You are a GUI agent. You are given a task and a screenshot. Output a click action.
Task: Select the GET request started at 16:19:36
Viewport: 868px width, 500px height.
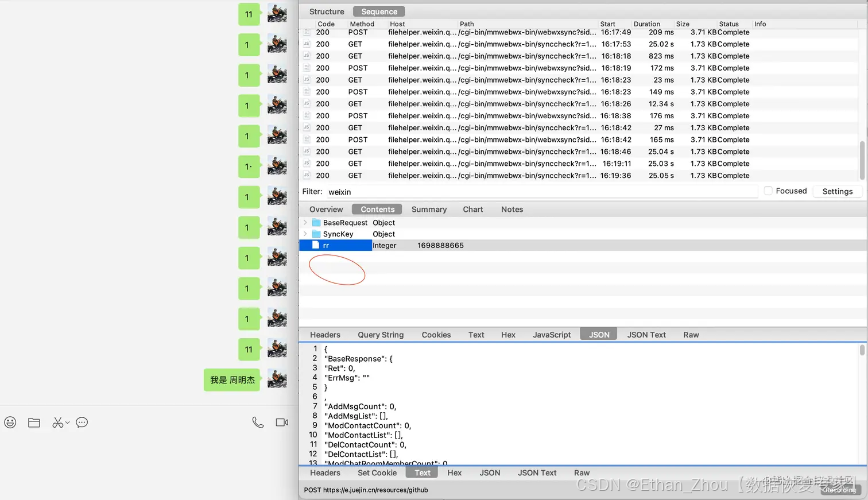point(580,176)
